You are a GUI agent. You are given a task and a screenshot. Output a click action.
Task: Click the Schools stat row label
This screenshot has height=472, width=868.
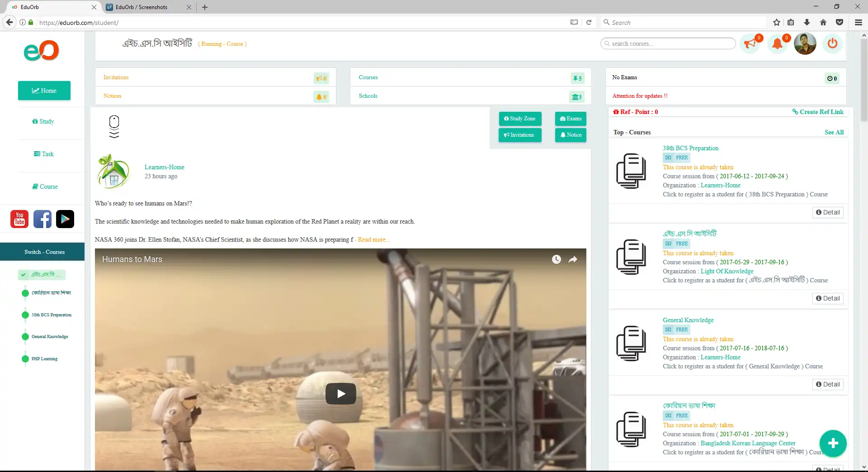[368, 96]
